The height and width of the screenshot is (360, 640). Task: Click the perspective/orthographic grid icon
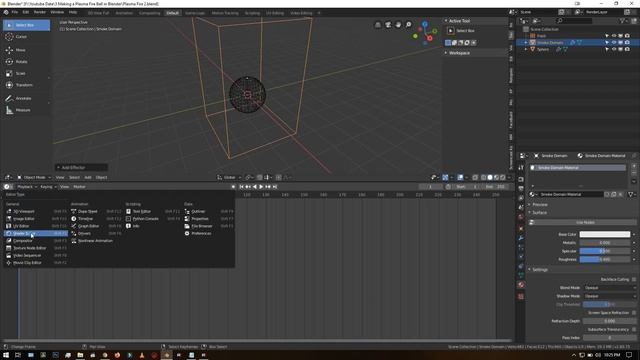pos(378,25)
